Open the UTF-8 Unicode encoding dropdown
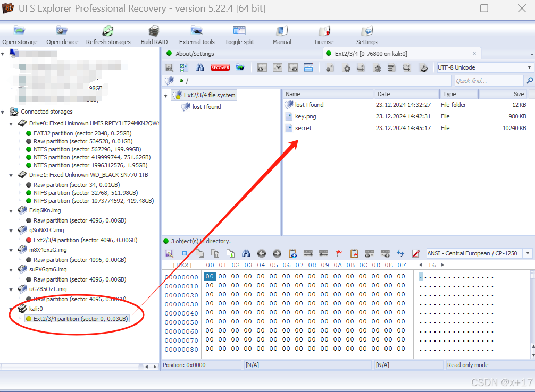This screenshot has height=392, width=535. pyautogui.click(x=529, y=67)
